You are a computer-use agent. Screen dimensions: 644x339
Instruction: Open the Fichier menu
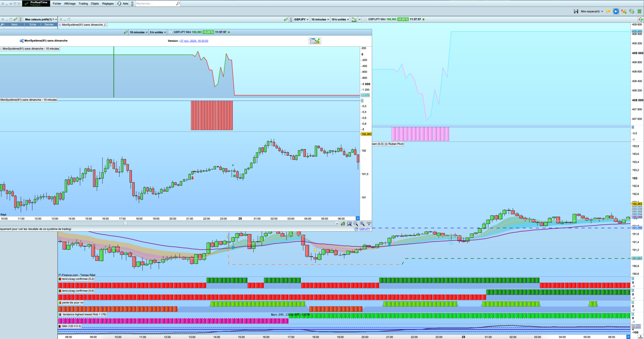(x=57, y=3)
